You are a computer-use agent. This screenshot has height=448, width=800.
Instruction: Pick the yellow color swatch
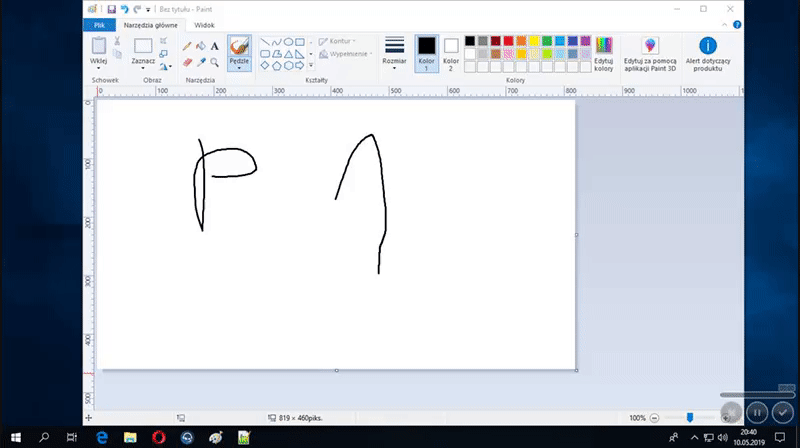(x=534, y=41)
